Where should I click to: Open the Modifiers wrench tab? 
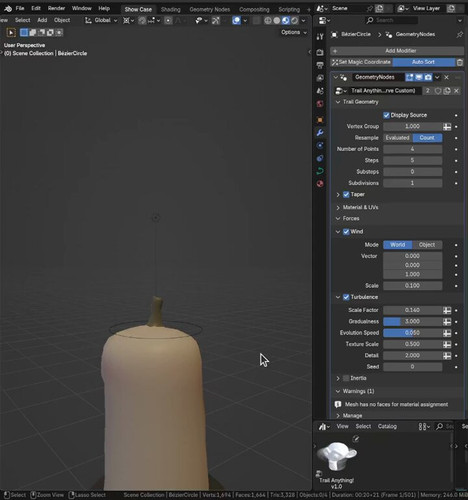320,133
